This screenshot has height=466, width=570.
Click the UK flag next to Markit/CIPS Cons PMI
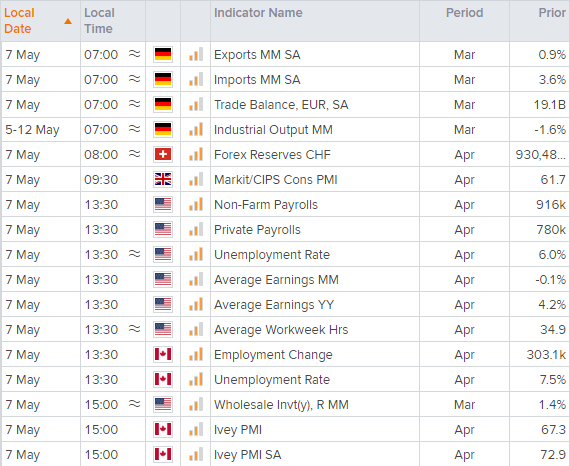163,180
